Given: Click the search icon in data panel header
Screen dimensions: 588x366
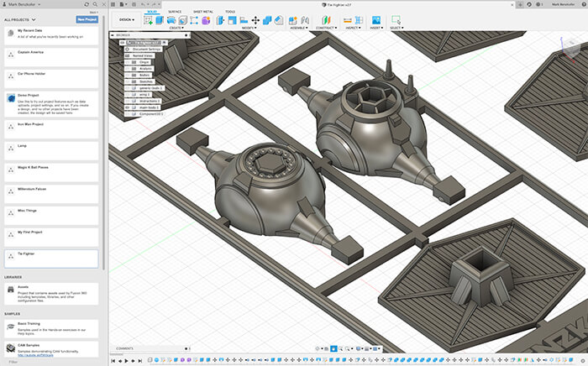Looking at the screenshot, I should (x=95, y=4).
